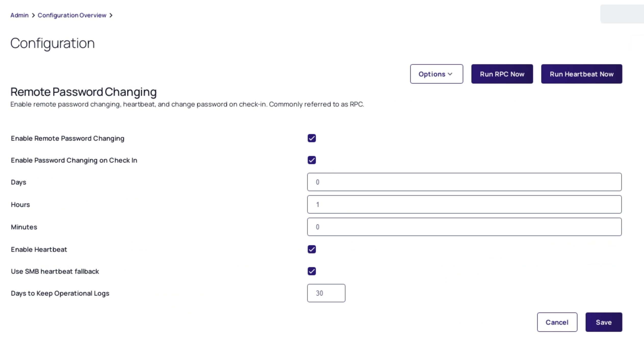The height and width of the screenshot is (341, 644).
Task: Edit Days to Keep Operational Logs field
Action: click(x=326, y=293)
